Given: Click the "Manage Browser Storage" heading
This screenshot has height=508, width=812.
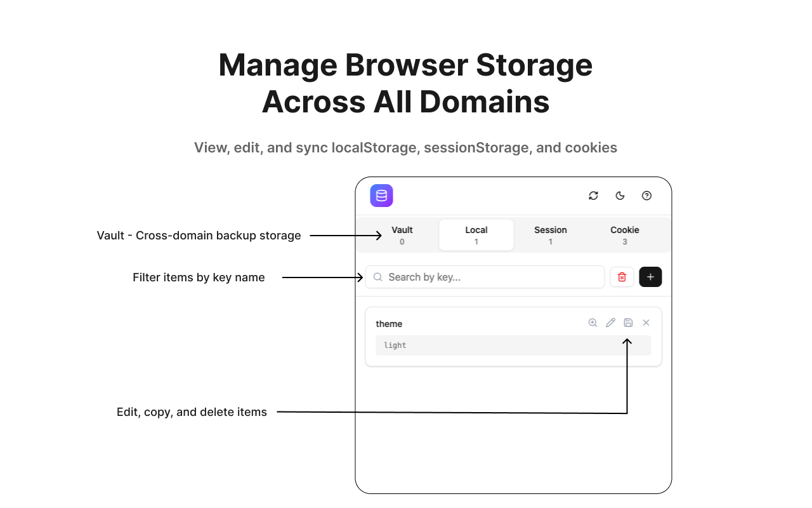Looking at the screenshot, I should (x=405, y=65).
